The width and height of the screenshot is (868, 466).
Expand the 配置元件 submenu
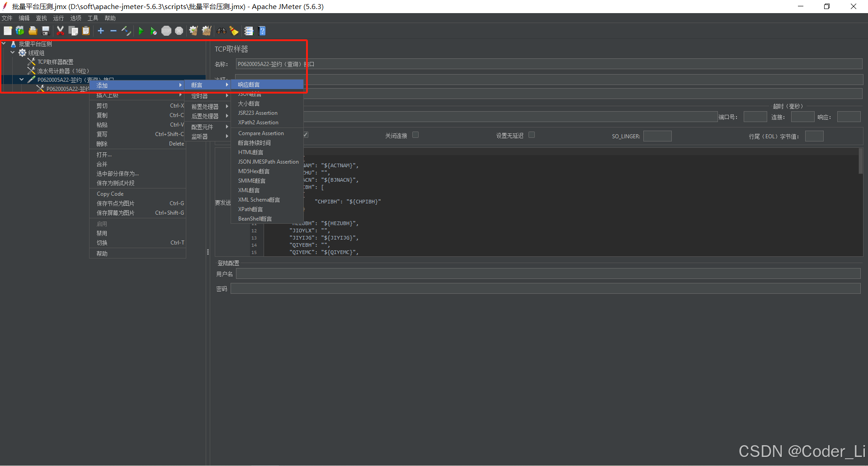pyautogui.click(x=208, y=127)
